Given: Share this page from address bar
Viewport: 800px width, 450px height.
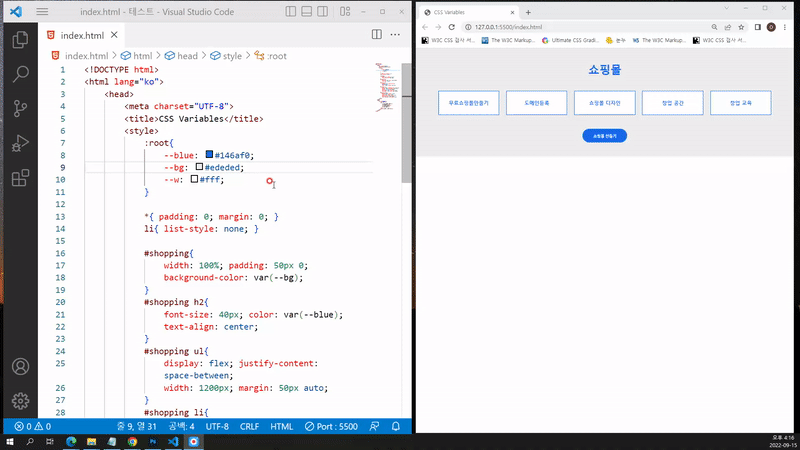Looking at the screenshot, I should coord(728,27).
